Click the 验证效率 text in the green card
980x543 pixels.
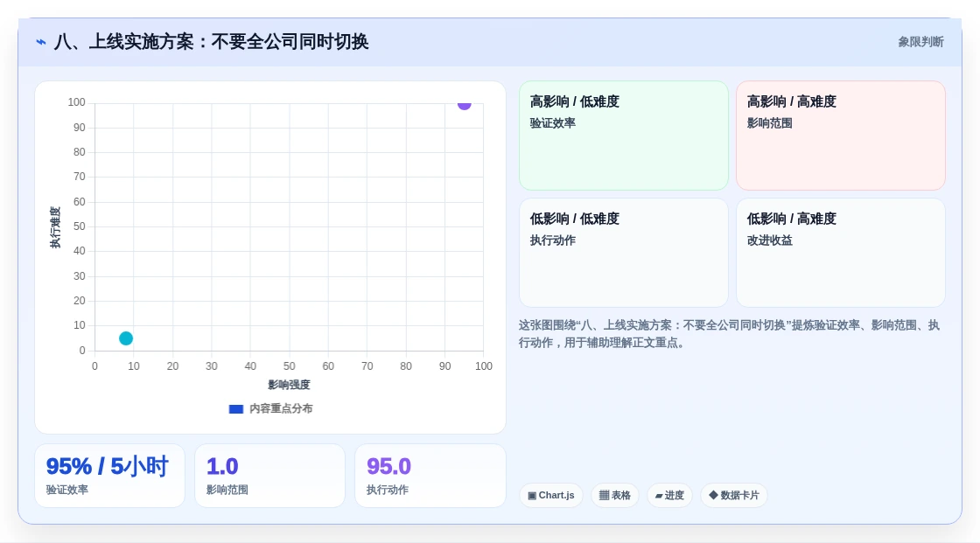click(x=552, y=123)
